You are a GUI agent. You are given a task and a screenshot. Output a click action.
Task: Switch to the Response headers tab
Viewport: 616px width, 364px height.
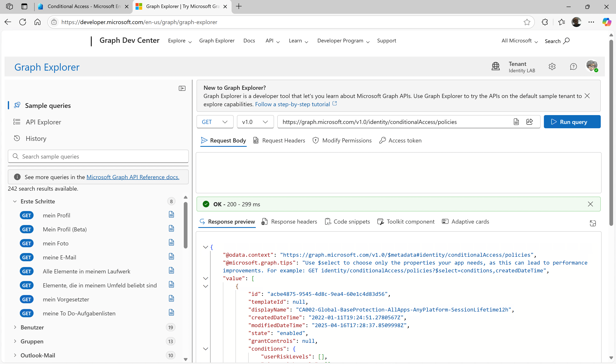(289, 222)
